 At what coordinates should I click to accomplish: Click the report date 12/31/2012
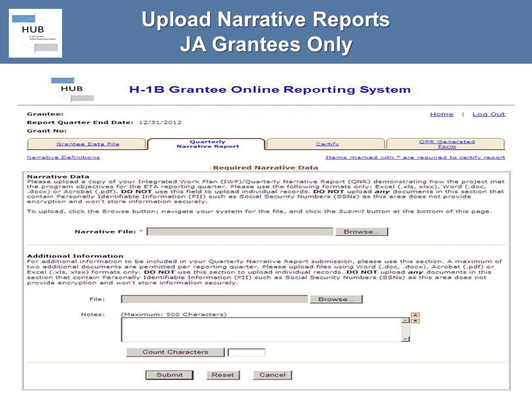[160, 122]
